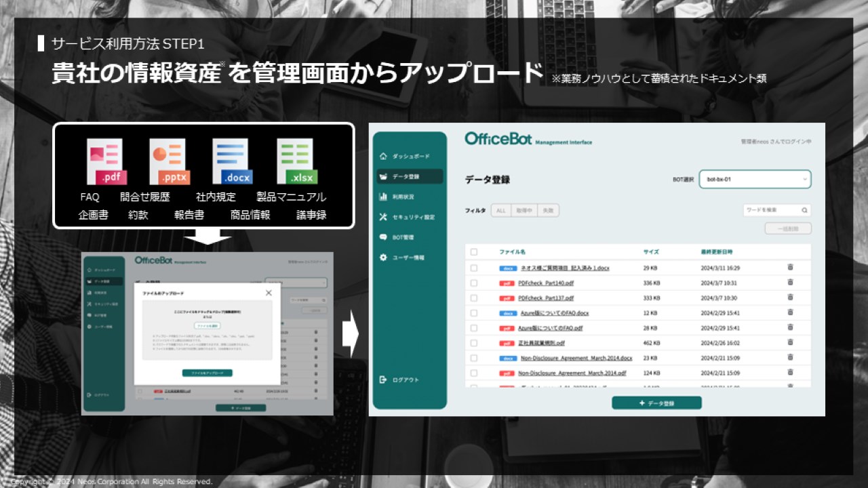
Task: Click the 管理者neos さんでログイン中 text
Action: pos(776,142)
